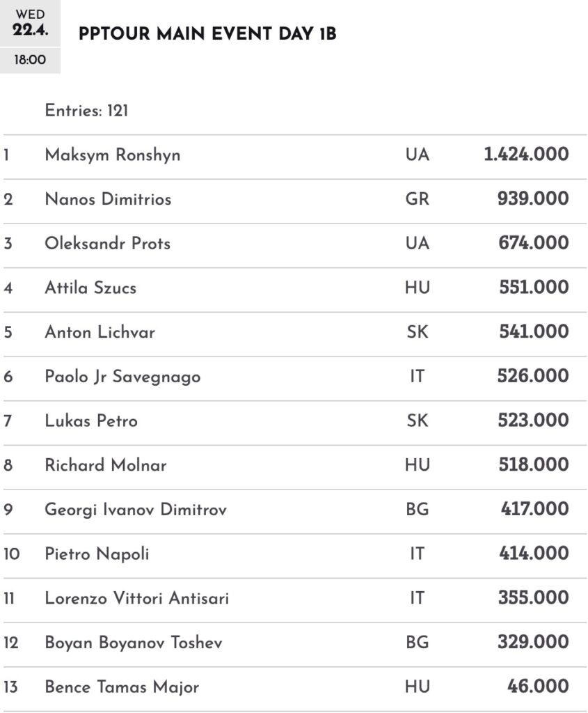This screenshot has height=713, width=588.
Task: Click the Entries: 121 text
Action: (86, 110)
